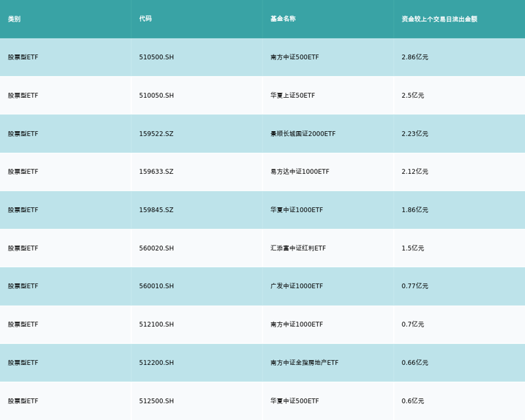The image size is (525, 420).
Task: Click the 代码 column header
Action: 145,19
